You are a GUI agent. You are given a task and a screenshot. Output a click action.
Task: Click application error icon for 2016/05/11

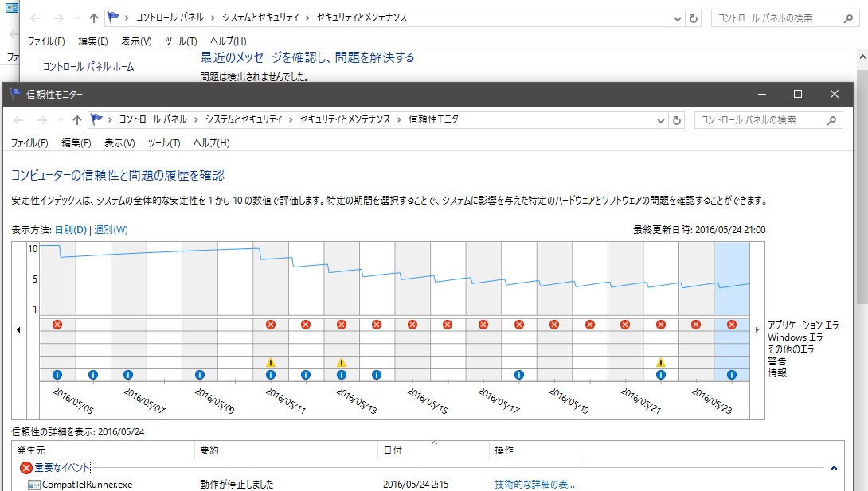pos(270,325)
